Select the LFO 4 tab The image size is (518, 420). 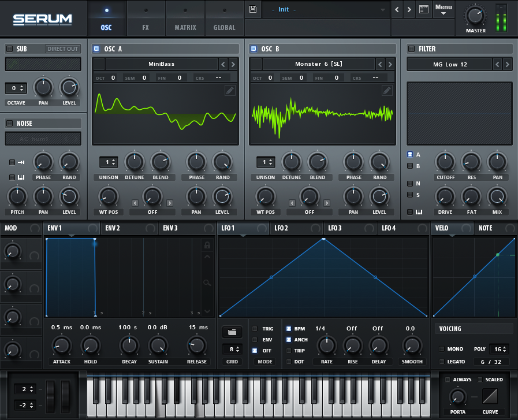pyautogui.click(x=403, y=228)
